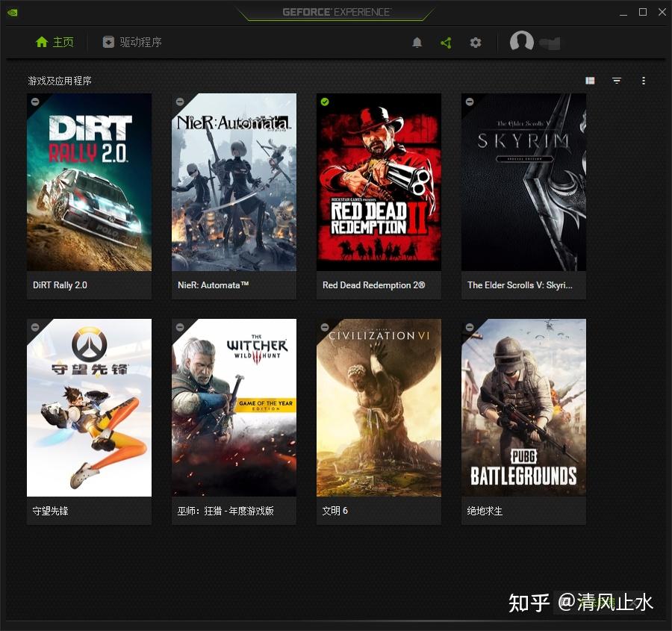Select the 主页 tab

[54, 43]
